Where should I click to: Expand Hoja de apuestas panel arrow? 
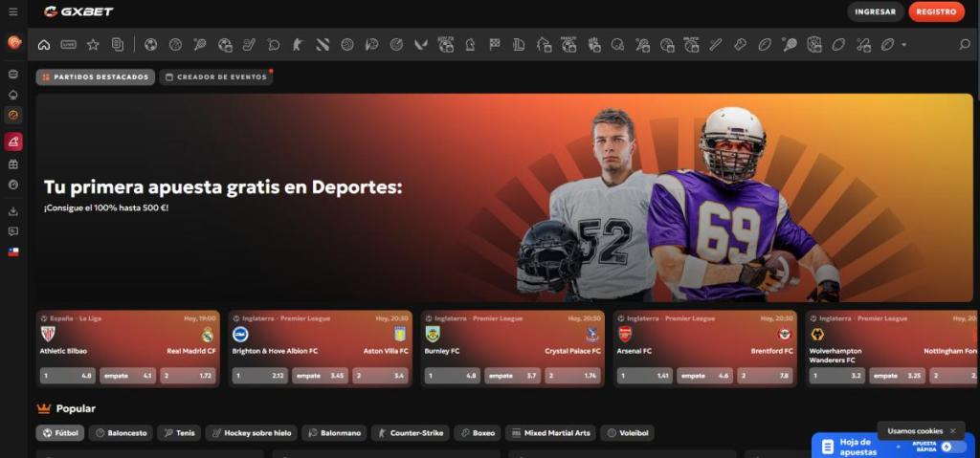pyautogui.click(x=898, y=447)
